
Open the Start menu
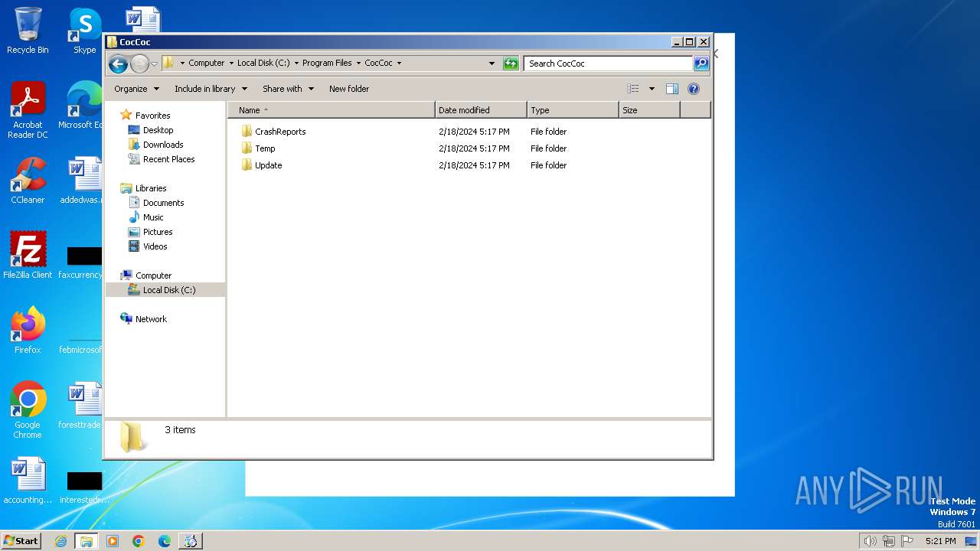[x=21, y=541]
